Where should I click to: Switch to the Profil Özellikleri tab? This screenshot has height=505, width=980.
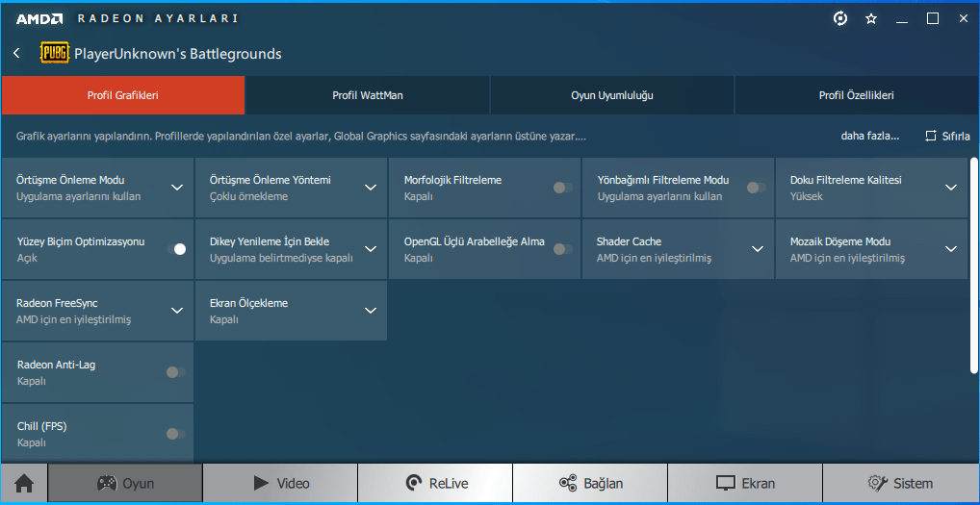[x=856, y=95]
